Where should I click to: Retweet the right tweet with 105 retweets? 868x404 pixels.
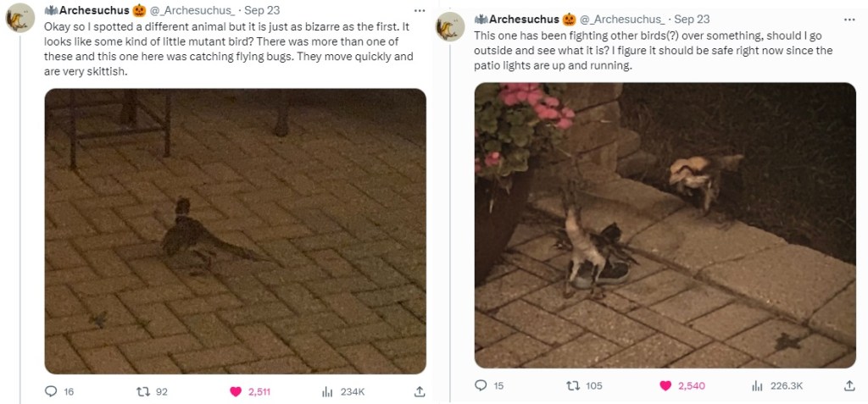pyautogui.click(x=573, y=385)
